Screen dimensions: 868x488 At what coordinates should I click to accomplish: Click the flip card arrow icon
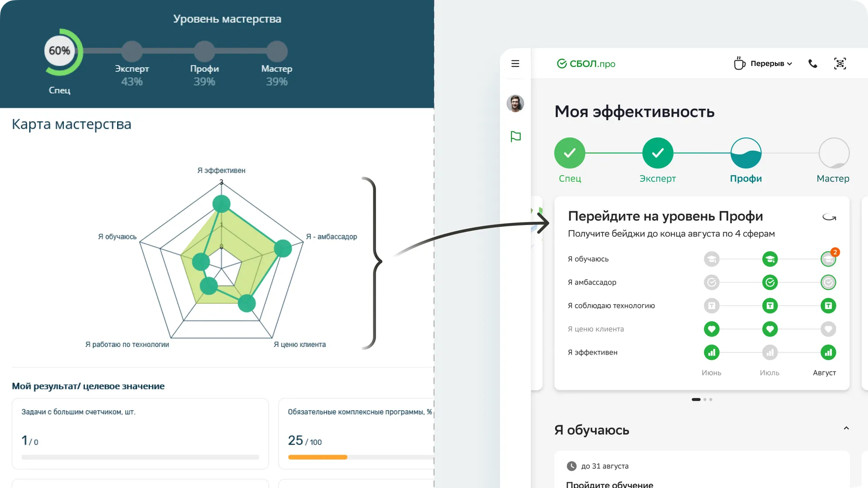tap(829, 217)
